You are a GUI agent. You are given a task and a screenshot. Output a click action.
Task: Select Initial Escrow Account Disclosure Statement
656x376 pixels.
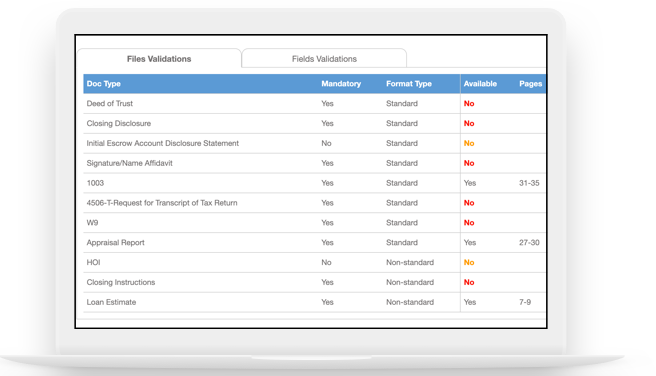pyautogui.click(x=315, y=143)
